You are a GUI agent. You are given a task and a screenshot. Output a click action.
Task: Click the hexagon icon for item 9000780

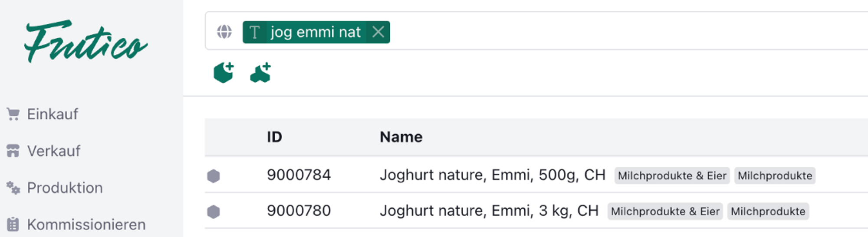[213, 211]
